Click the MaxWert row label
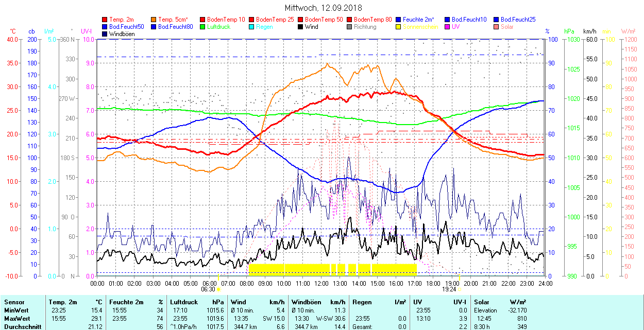This screenshot has height=330, width=644. point(16,318)
